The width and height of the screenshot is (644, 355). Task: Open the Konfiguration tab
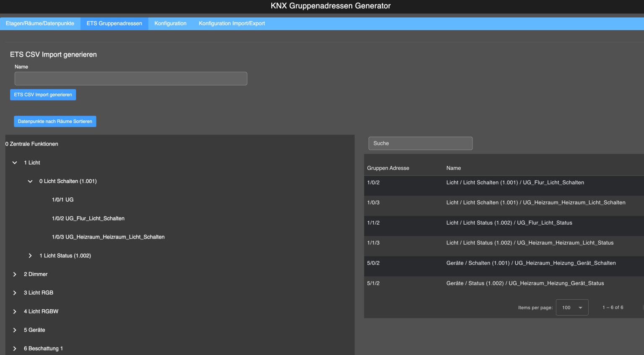click(170, 23)
